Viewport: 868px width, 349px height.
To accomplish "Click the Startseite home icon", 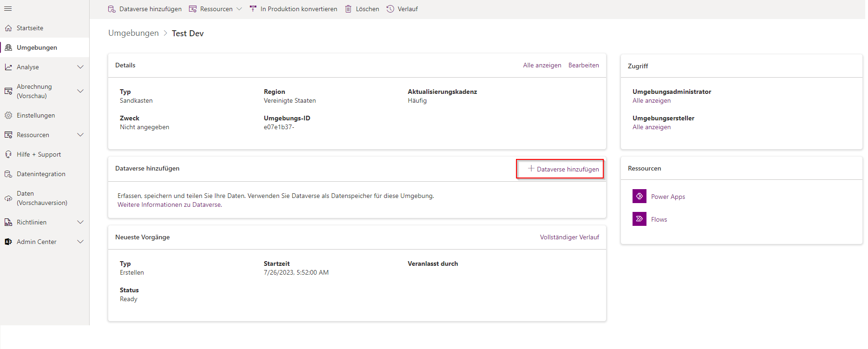I will coord(8,28).
